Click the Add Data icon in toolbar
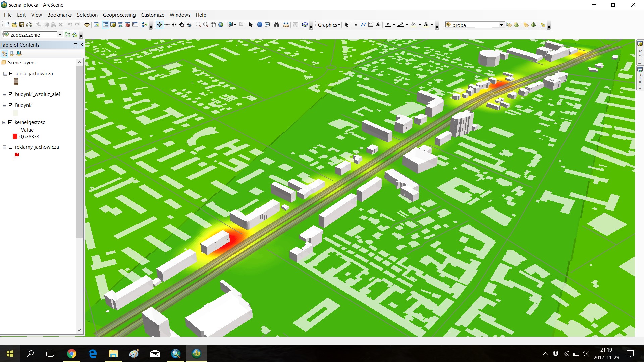The height and width of the screenshot is (362, 644). point(87,25)
